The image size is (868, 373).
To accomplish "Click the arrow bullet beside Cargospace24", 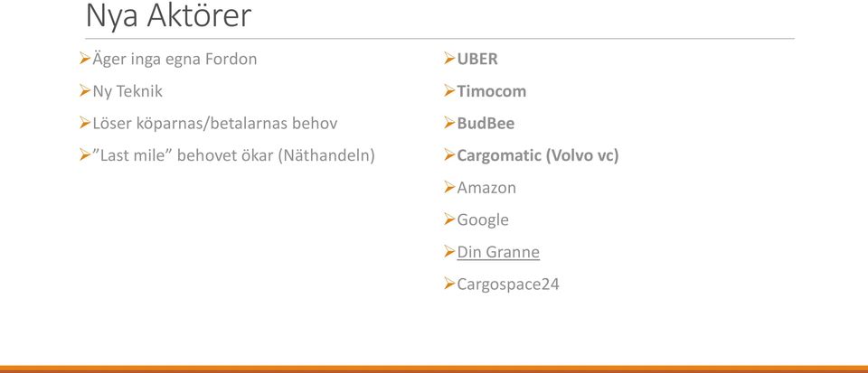I will [449, 284].
